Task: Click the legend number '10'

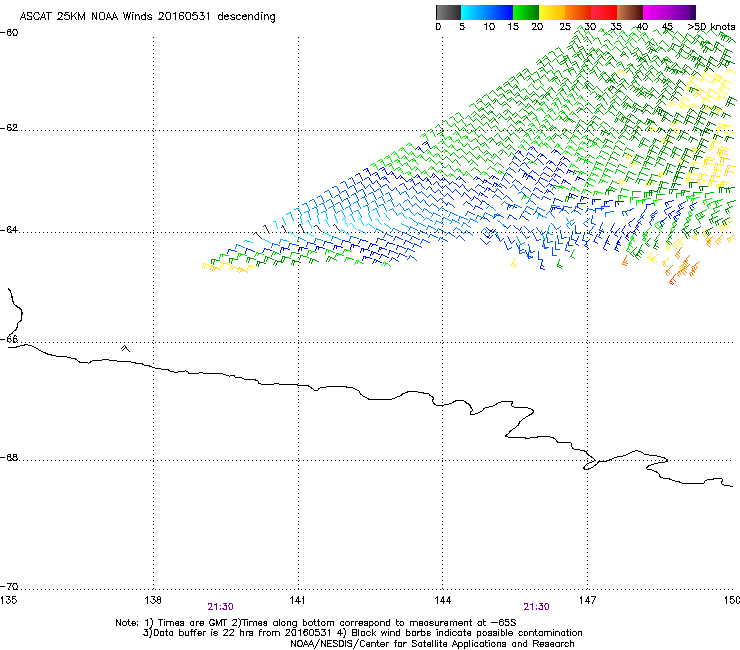Action: click(x=489, y=27)
